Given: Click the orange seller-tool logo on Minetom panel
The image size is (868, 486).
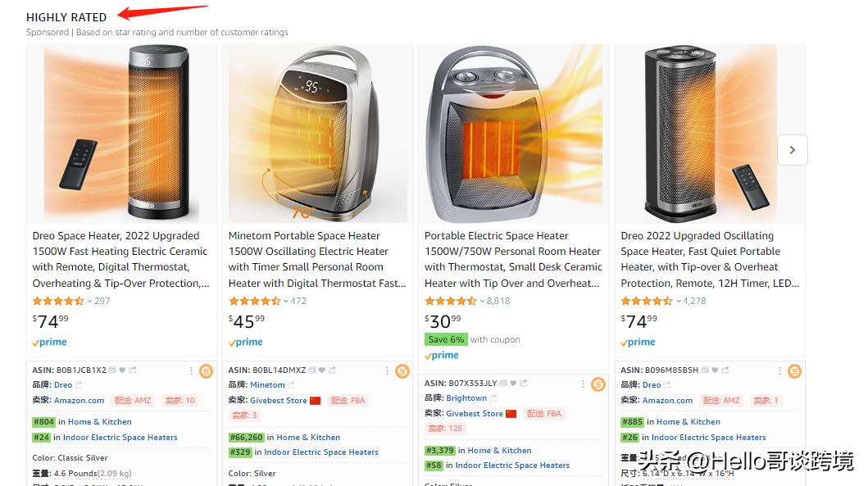Looking at the screenshot, I should click(402, 371).
